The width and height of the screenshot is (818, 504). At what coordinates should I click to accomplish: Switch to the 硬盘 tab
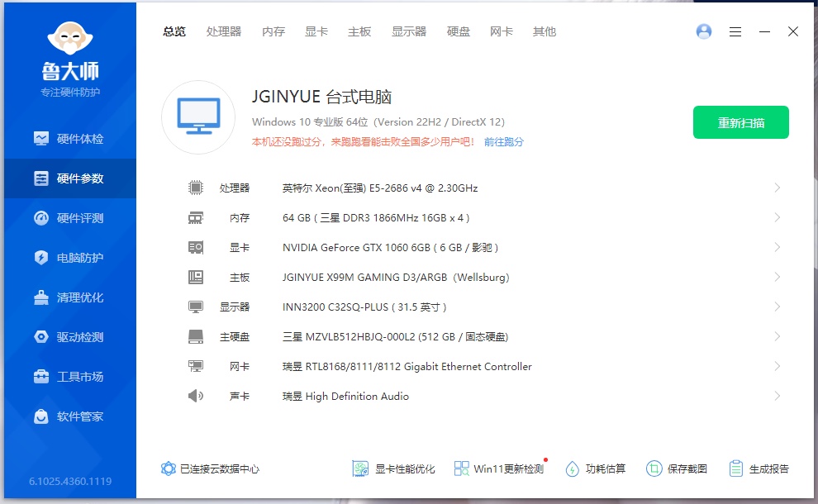459,31
